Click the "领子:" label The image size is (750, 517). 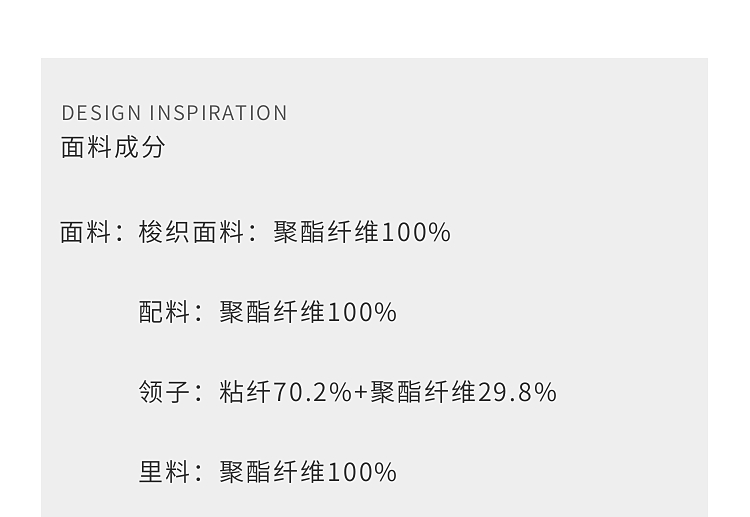171,392
